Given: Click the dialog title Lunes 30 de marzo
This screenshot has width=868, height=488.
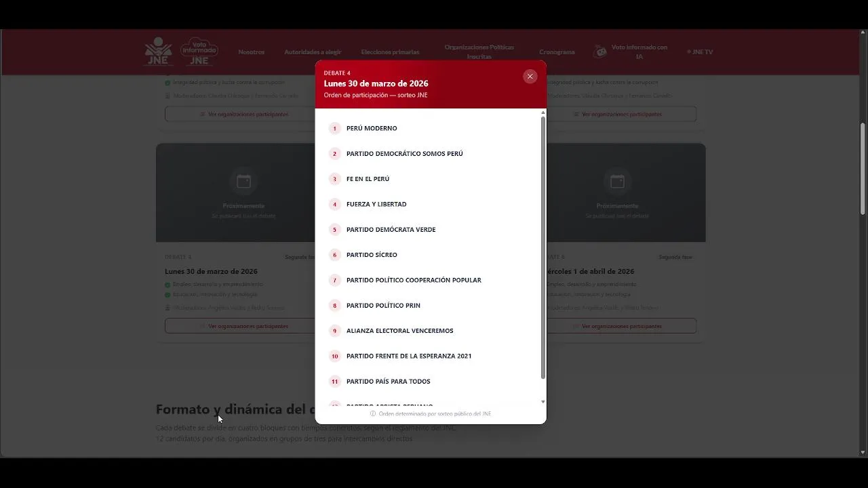Looking at the screenshot, I should [376, 83].
